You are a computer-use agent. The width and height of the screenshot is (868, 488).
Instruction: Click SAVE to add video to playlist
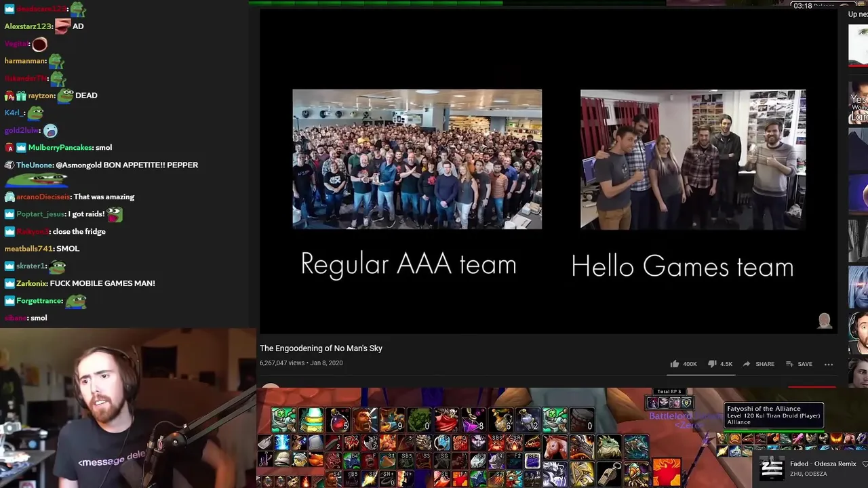(x=799, y=364)
